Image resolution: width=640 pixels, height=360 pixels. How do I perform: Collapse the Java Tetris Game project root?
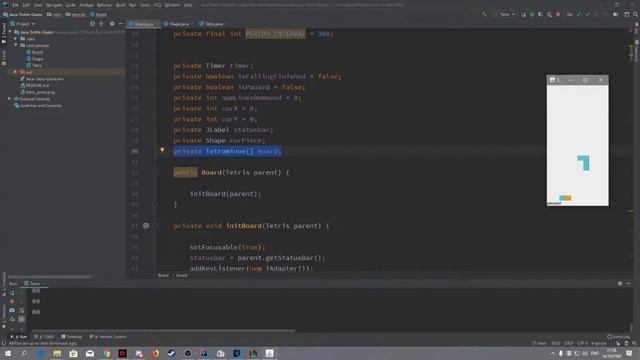(x=10, y=32)
